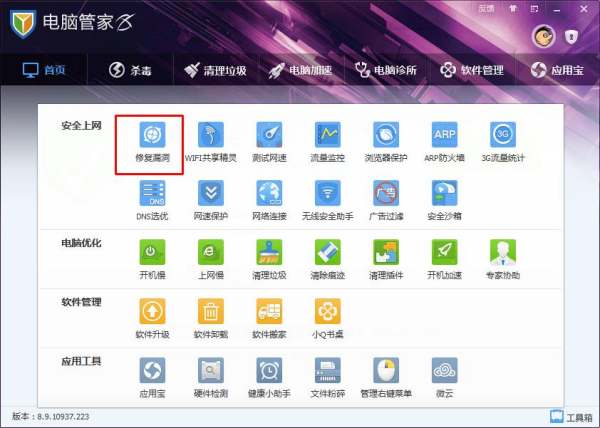
Task: Open 清理插件 plugin cleaner
Action: tap(386, 260)
